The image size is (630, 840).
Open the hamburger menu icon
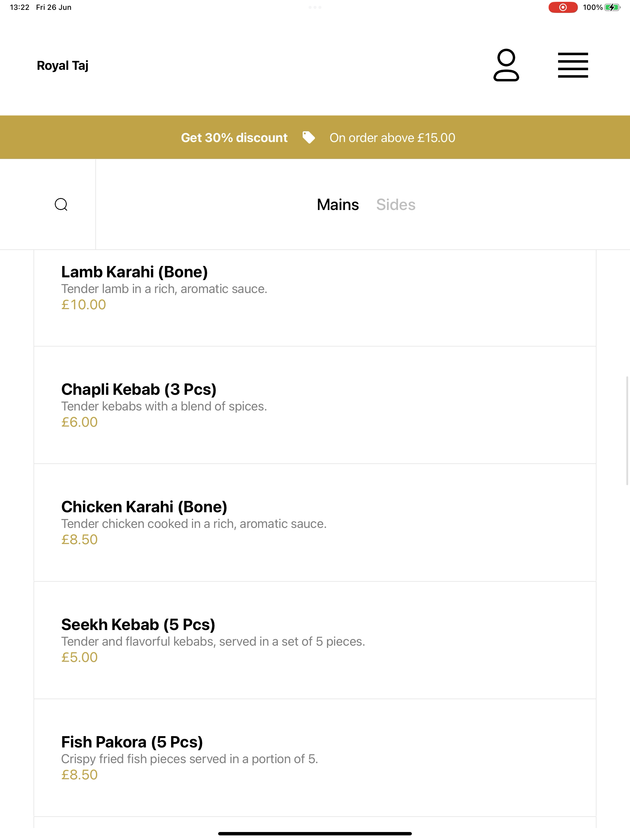572,65
